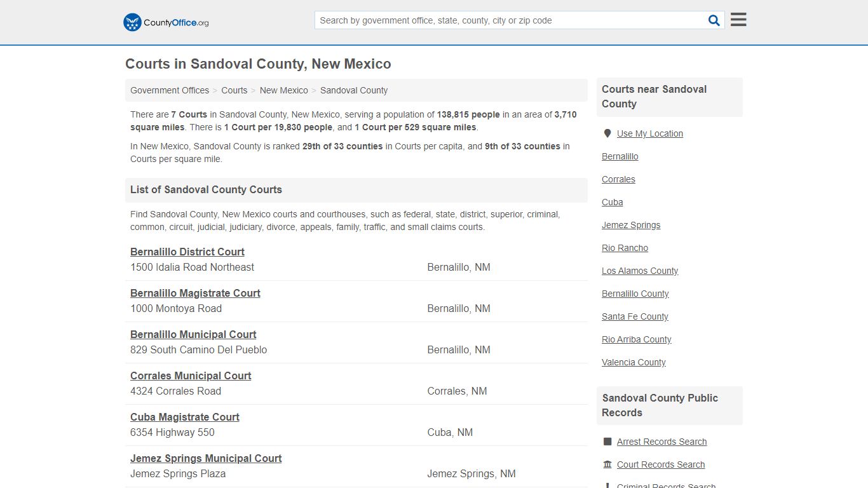Screen dimensions: 868x488
Task: Click address 829 South Camino Del Pueblo
Action: click(199, 349)
